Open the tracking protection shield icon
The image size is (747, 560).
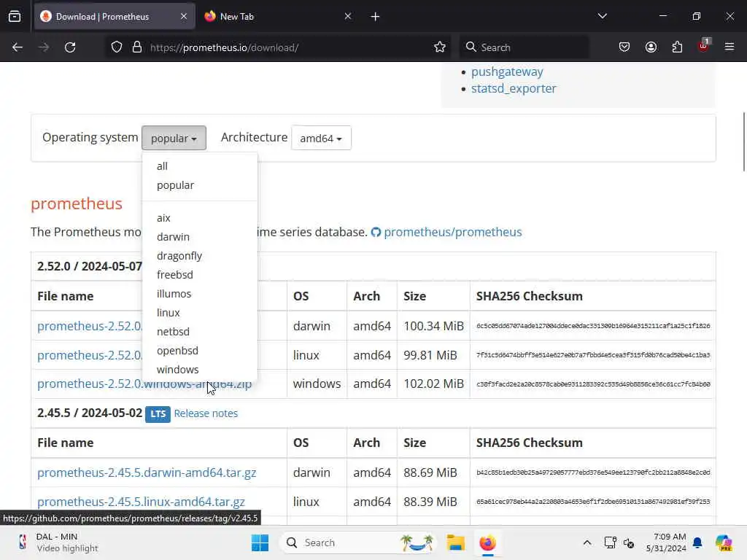point(117,47)
